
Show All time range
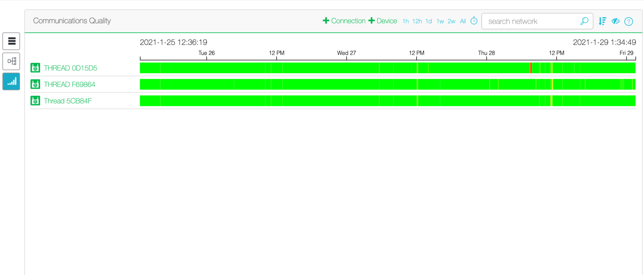pos(463,21)
